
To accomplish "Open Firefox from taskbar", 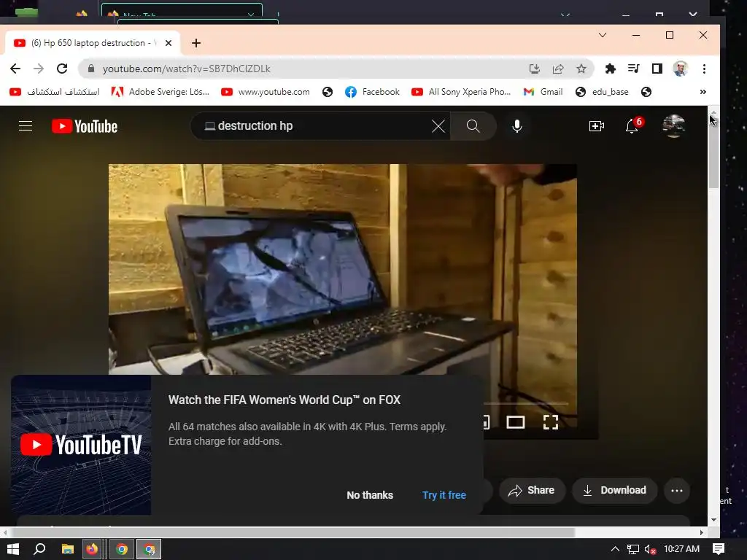I will coord(91,549).
